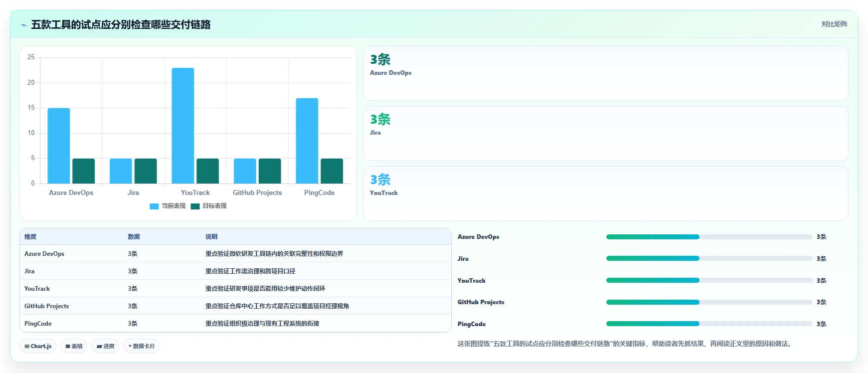Viewport: 868px width, 373px height.
Task: Click the Azure DevOps x-axis chart label
Action: point(71,192)
